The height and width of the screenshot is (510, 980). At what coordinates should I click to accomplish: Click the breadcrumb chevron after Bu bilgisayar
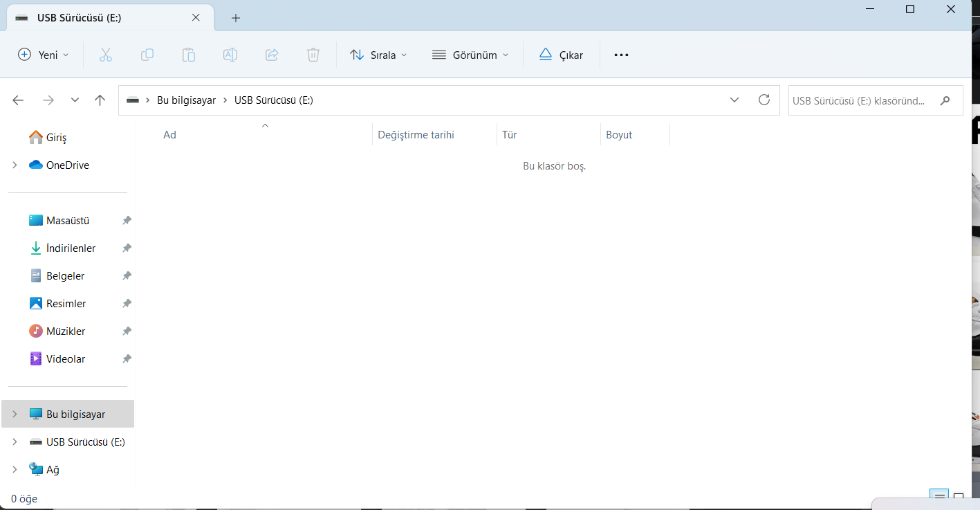click(x=225, y=100)
